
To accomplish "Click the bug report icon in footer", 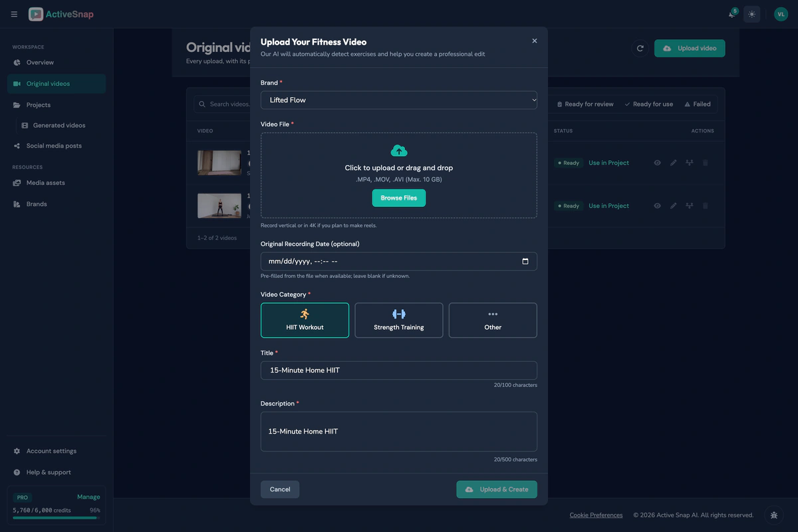I will click(773, 515).
